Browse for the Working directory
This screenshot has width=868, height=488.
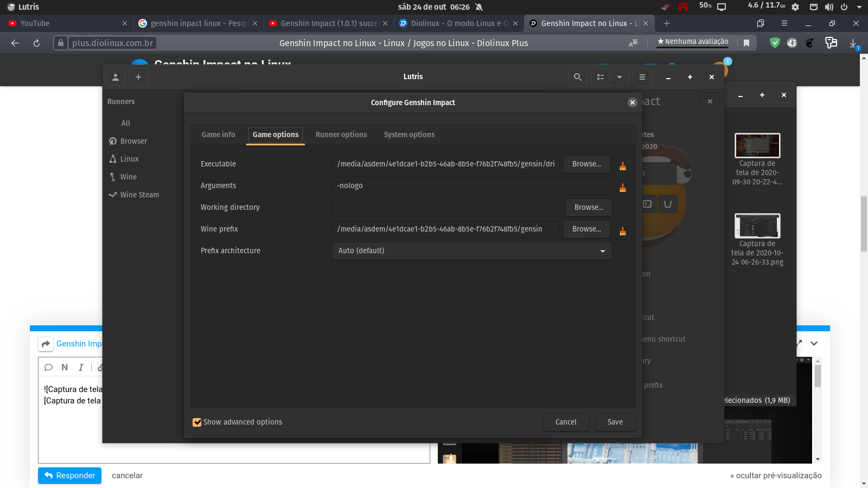(x=589, y=207)
